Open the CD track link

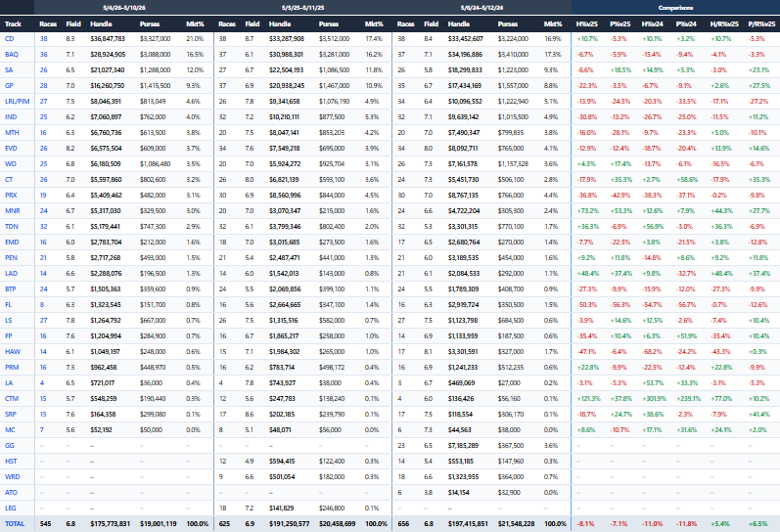pyautogui.click(x=10, y=39)
